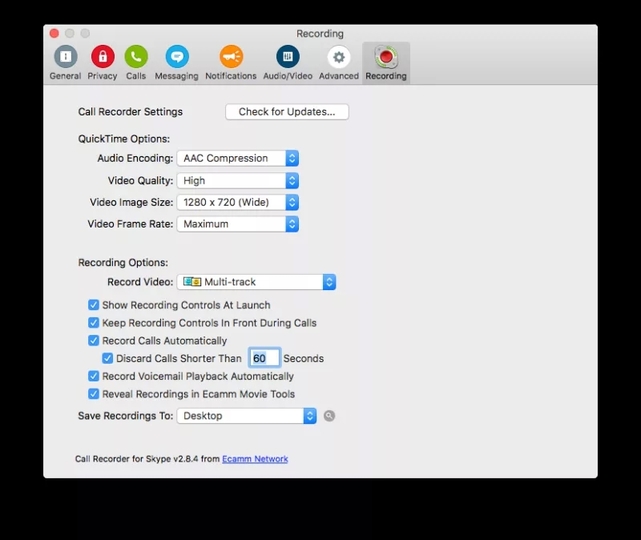
Task: Open the Record Video Multi-track dropdown
Action: pyautogui.click(x=256, y=282)
